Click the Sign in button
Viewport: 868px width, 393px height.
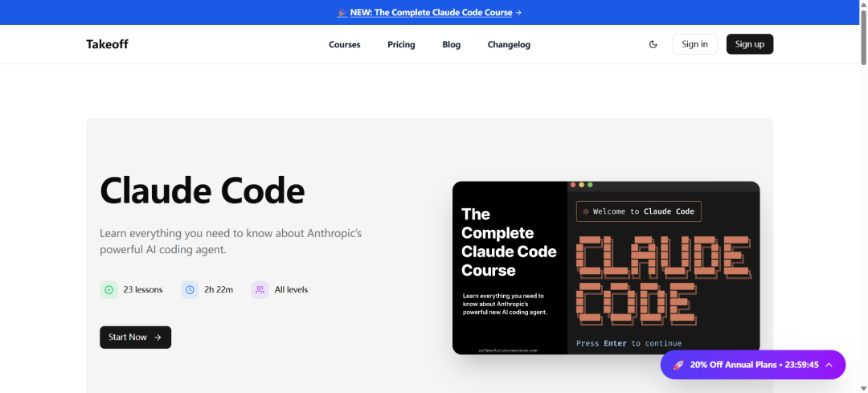click(x=694, y=44)
